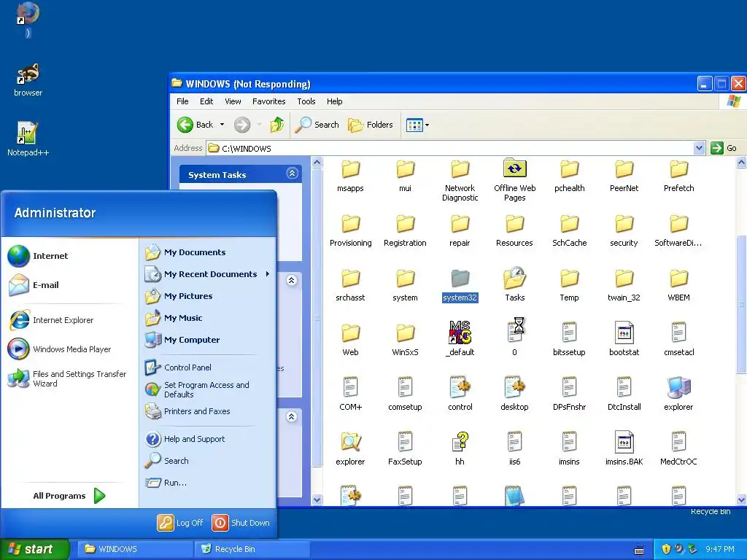Open the msapps folder
The height and width of the screenshot is (560, 747).
[x=350, y=176]
